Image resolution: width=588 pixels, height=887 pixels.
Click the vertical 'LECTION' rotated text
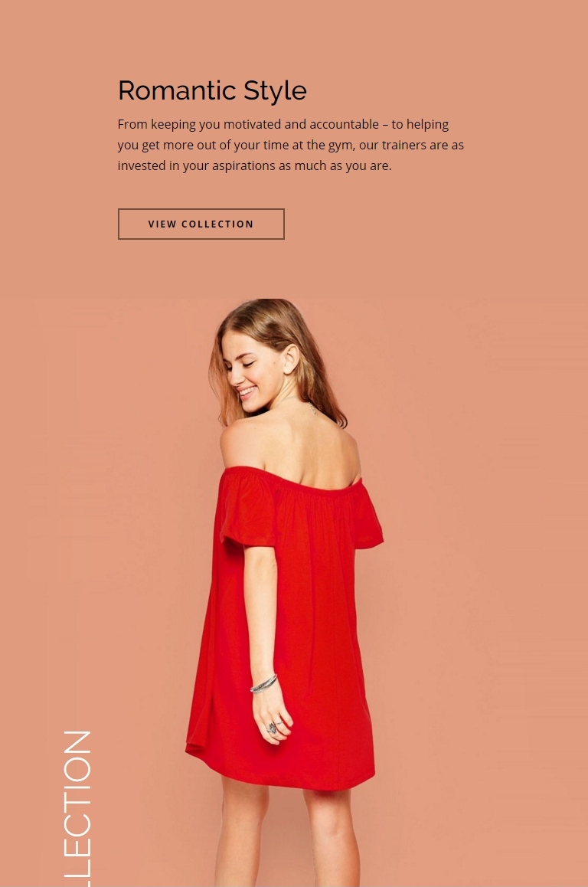[x=77, y=808]
